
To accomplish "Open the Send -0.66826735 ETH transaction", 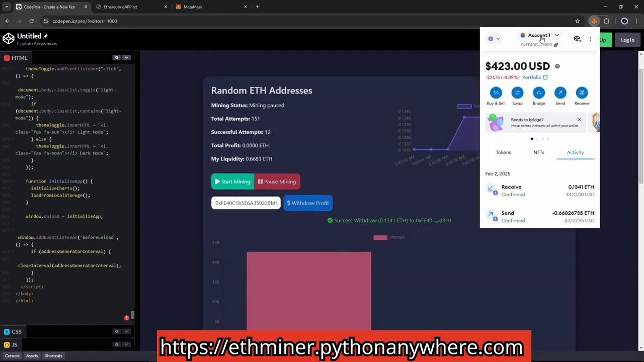I will (x=540, y=217).
